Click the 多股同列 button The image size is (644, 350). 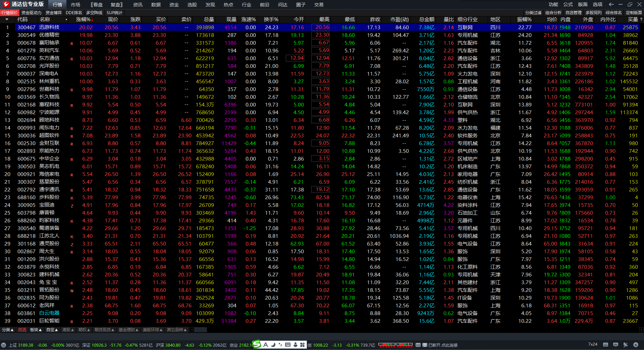[594, 12]
